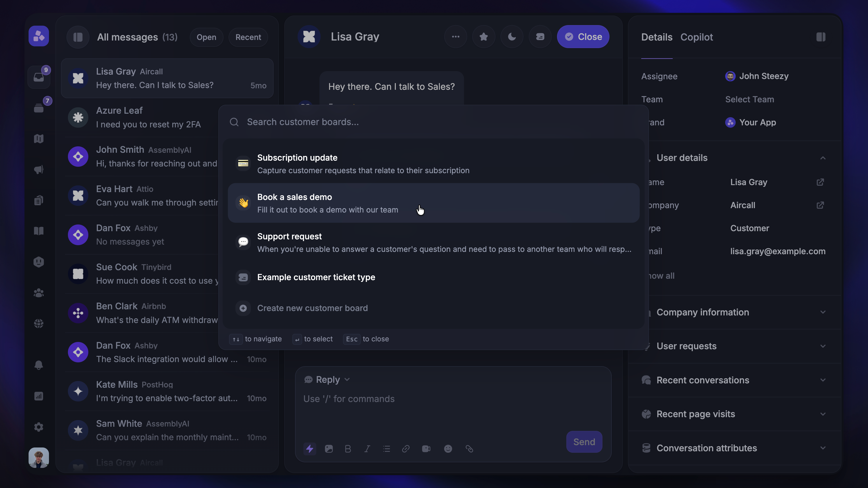Attach a file with the paperclip icon
Screen dimensions: 868x488
[x=469, y=449]
